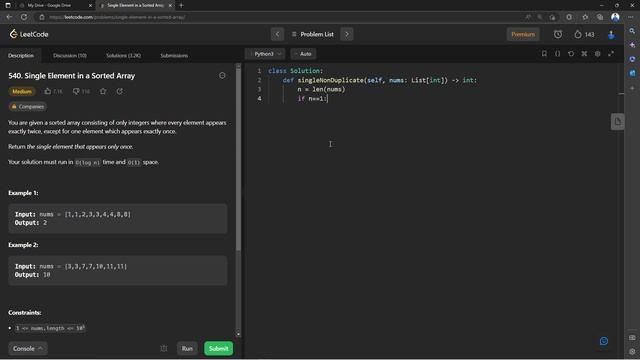Open the debugger bug icon near Run
The height and width of the screenshot is (360, 640).
point(164,349)
